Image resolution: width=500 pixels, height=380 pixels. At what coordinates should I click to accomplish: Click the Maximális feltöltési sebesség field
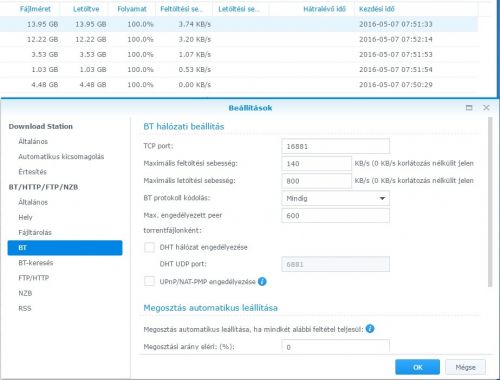pos(316,164)
